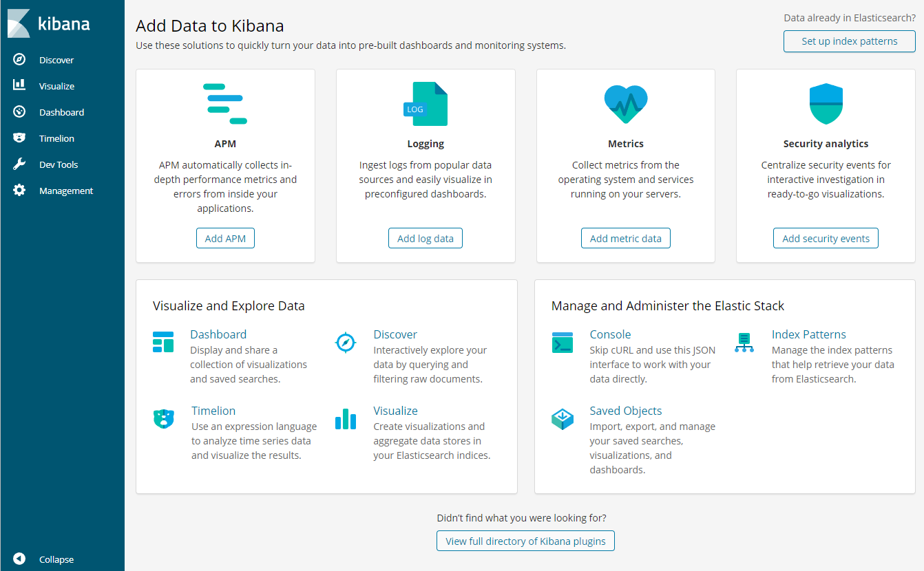Click the Add APM button
Viewport: 924px width, 571px height.
225,238
